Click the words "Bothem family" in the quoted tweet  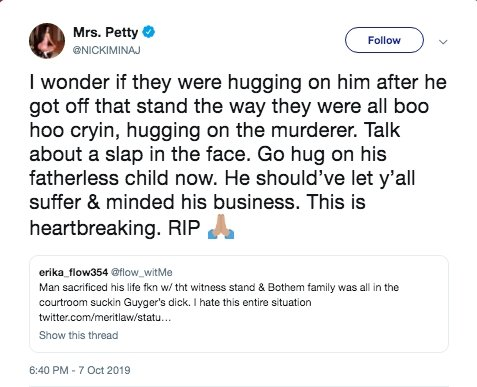(x=301, y=287)
